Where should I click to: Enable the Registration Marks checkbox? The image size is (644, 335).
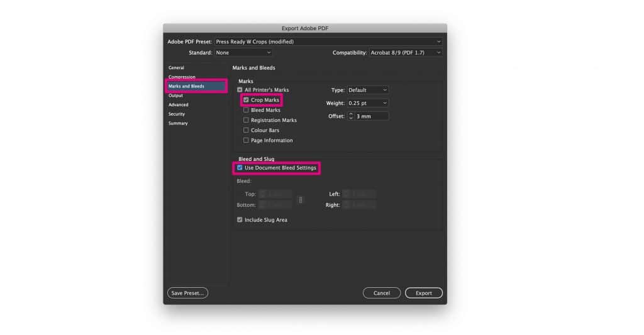[246, 120]
